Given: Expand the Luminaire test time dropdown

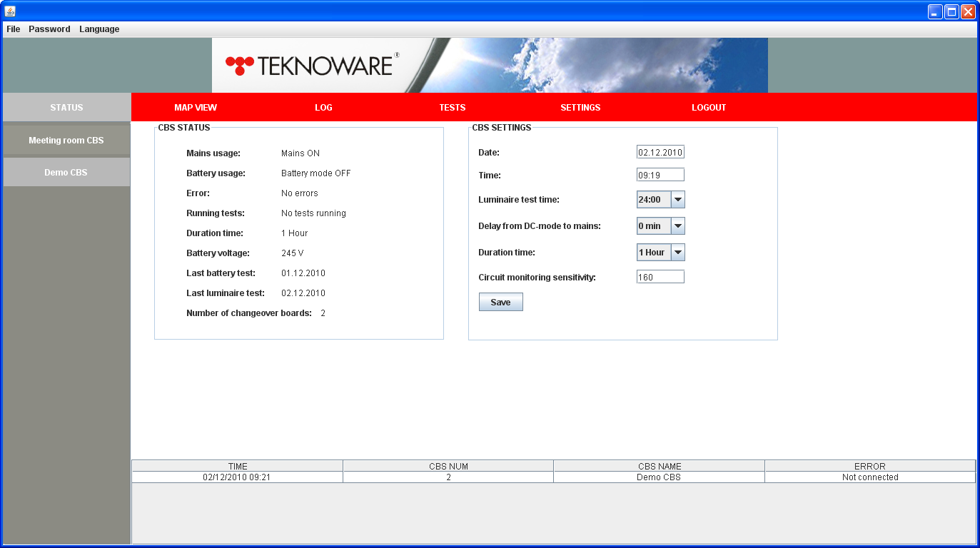Looking at the screenshot, I should pyautogui.click(x=678, y=200).
